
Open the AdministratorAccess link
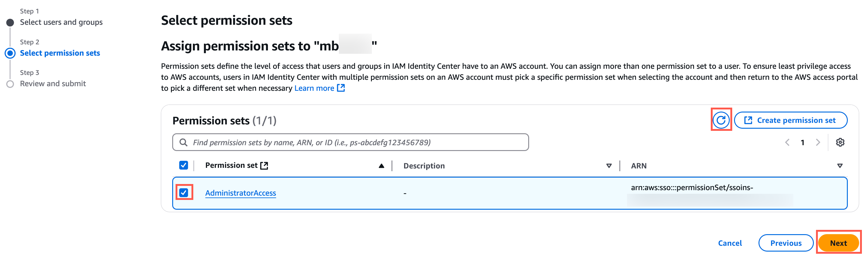[x=241, y=193]
